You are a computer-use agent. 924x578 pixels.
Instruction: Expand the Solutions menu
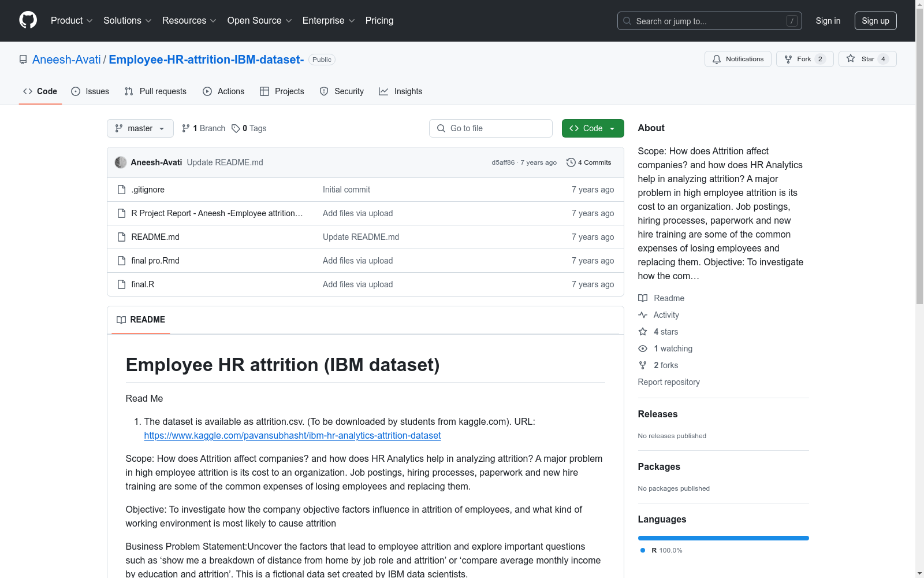127,20
